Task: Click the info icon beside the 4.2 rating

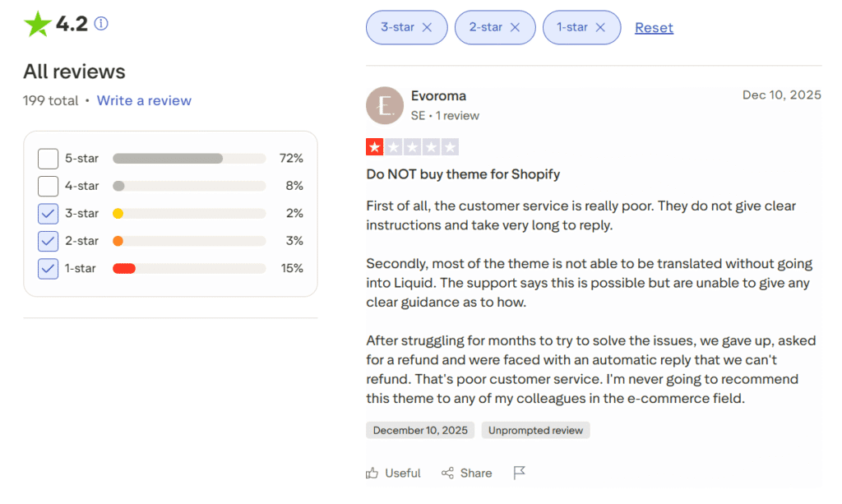Action: click(x=100, y=25)
